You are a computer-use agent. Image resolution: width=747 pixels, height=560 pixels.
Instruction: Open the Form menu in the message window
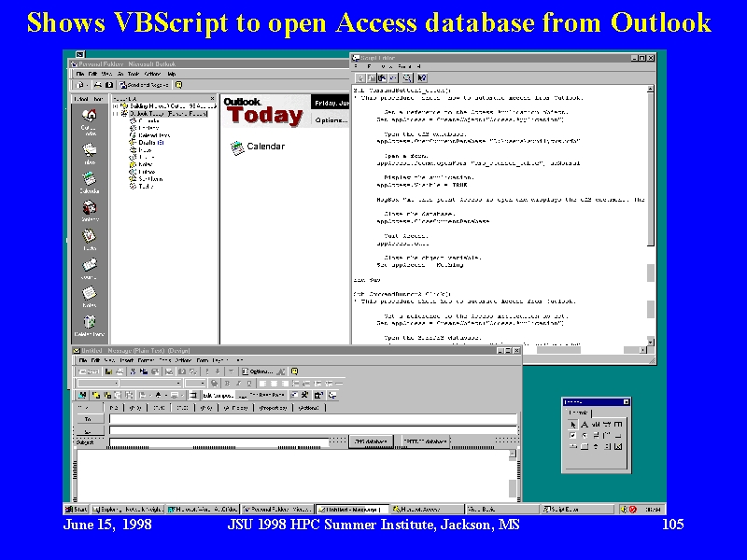coord(203,360)
